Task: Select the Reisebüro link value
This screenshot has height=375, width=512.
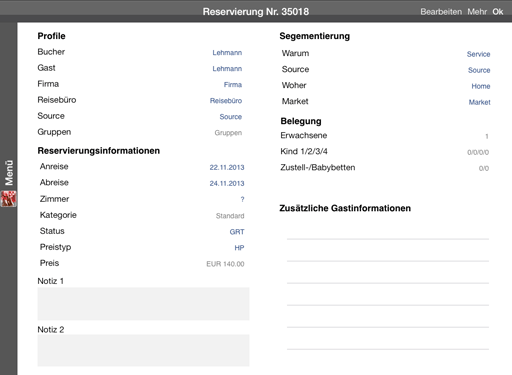Action: pyautogui.click(x=226, y=101)
